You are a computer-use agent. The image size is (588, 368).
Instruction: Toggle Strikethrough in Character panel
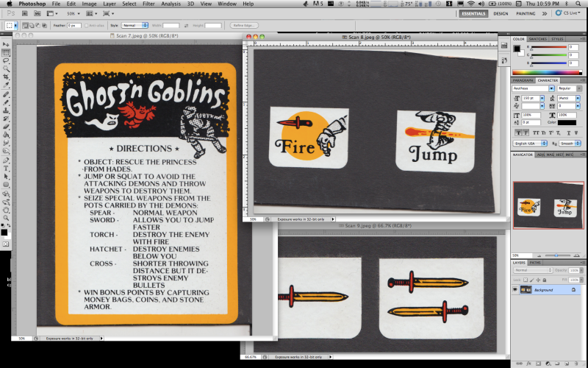[576, 132]
